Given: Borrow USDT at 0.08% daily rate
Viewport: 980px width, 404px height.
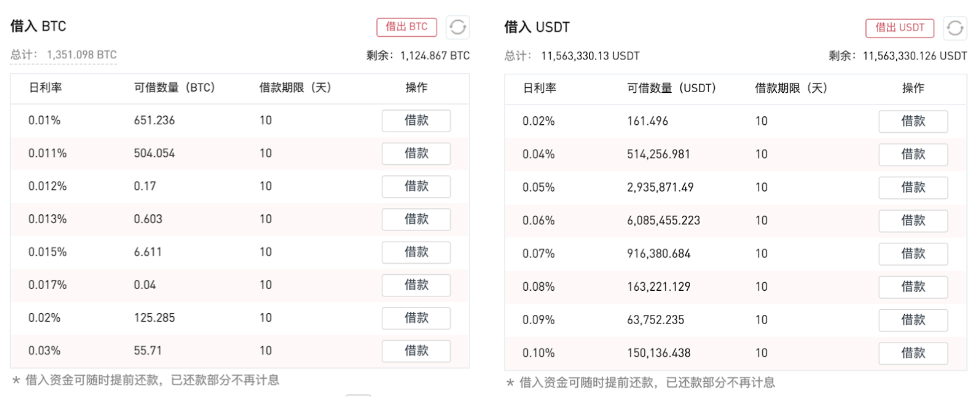Looking at the screenshot, I should click(x=913, y=287).
